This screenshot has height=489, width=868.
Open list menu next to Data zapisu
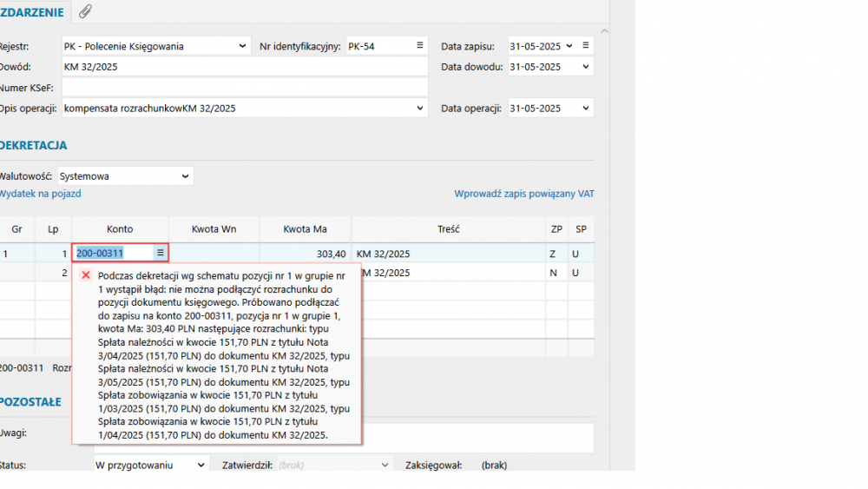click(x=586, y=45)
